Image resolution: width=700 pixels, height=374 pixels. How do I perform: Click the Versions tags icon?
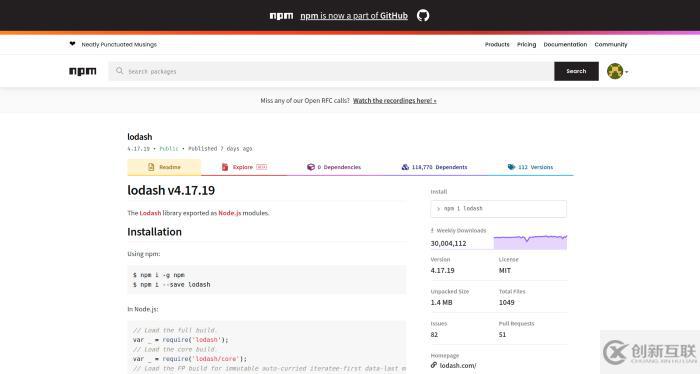[511, 167]
